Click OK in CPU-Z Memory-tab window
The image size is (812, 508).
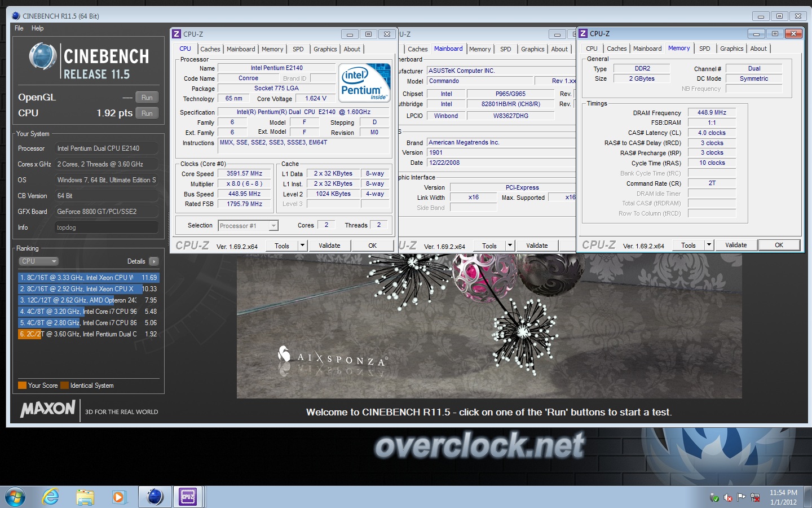tap(779, 245)
